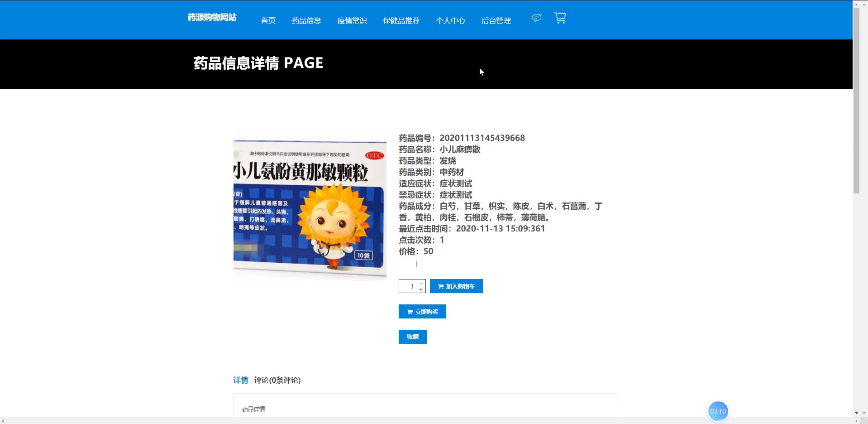Switch to 详情 tab

point(241,380)
